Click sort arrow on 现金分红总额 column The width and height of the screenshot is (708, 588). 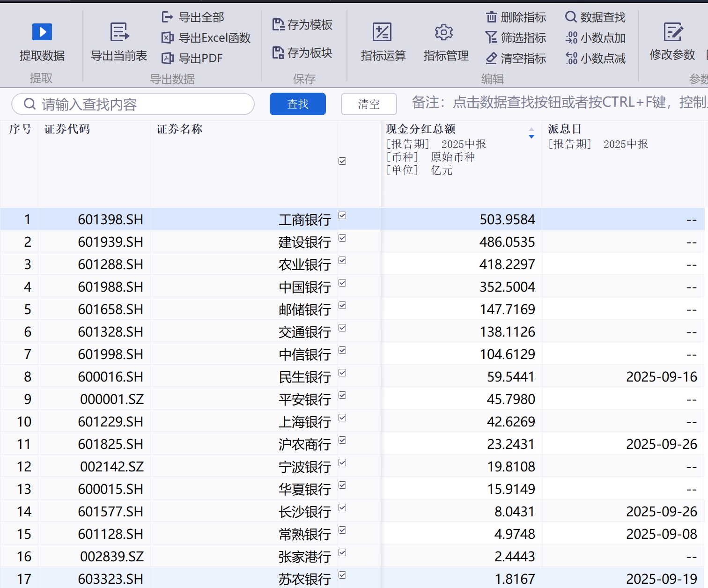coord(531,133)
